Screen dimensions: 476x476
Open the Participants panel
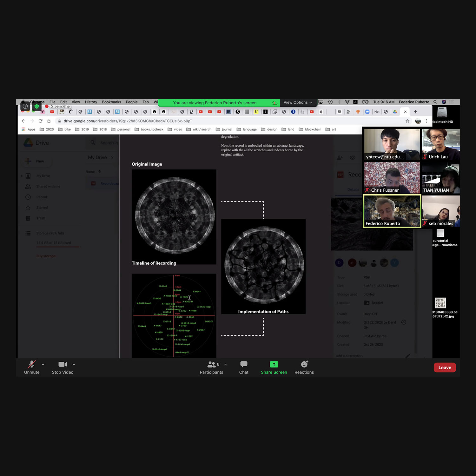pyautogui.click(x=211, y=367)
